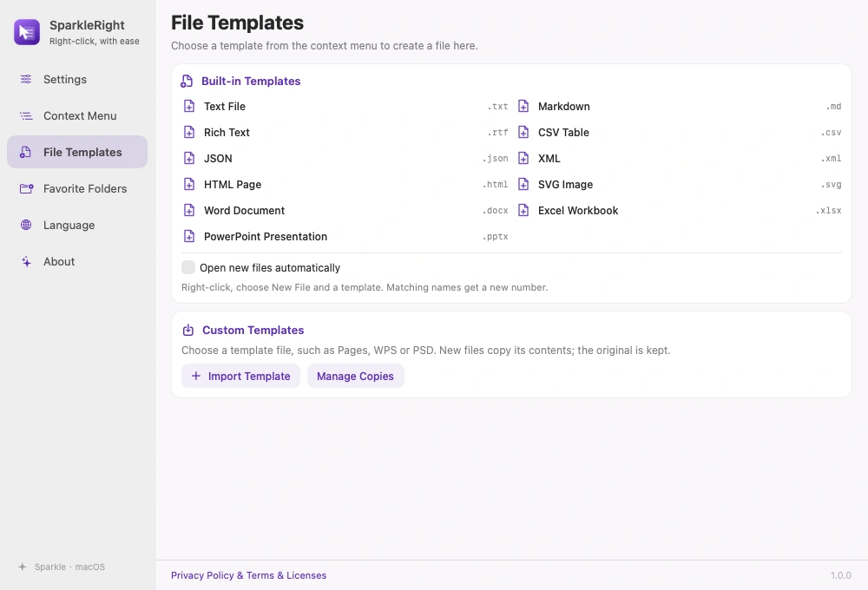Screen dimensions: 868x590
Task: Select the Word Document template name
Action: 244,210
